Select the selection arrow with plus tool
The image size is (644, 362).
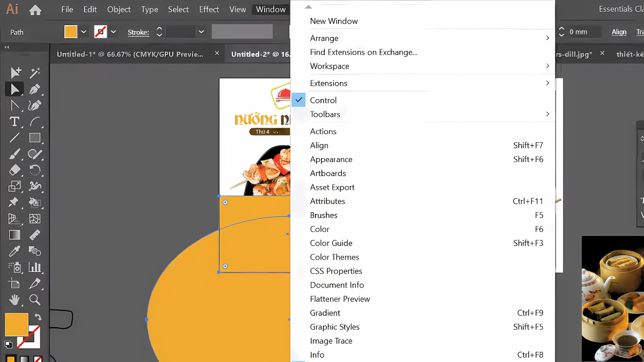pos(15,72)
